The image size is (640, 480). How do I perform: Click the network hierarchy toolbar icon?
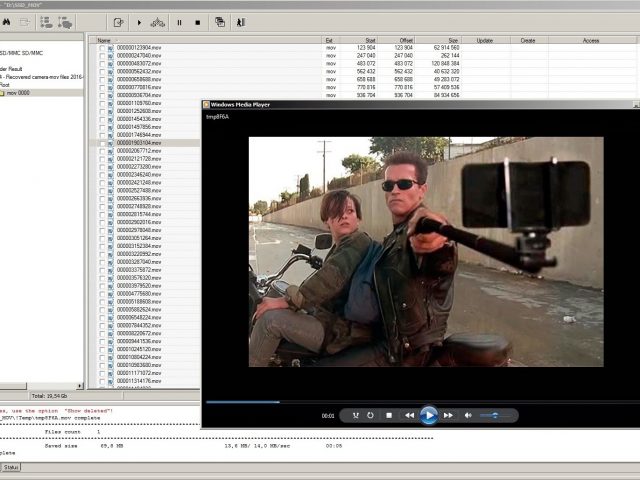pyautogui.click(x=158, y=22)
